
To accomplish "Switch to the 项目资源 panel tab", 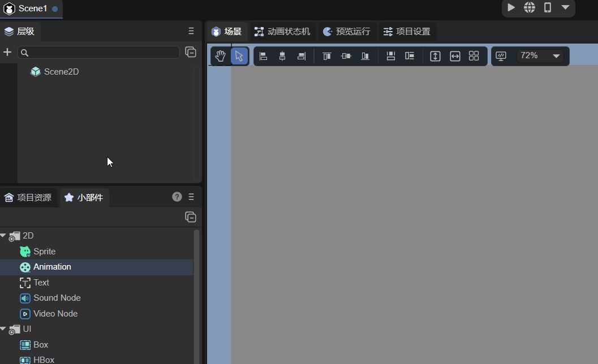I will tap(28, 197).
